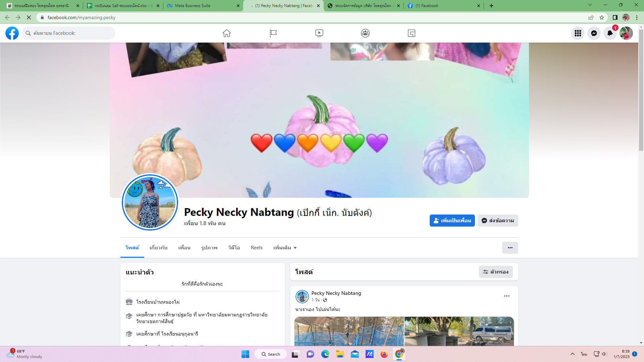This screenshot has height=362, width=644.
Task: Open the Groups icon in navigation
Action: (365, 33)
